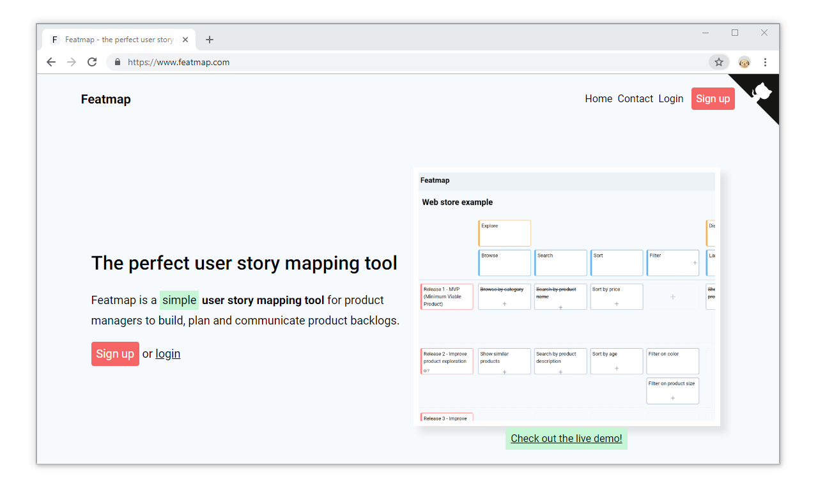Click the 'Sort' card in the demo image

point(617,263)
